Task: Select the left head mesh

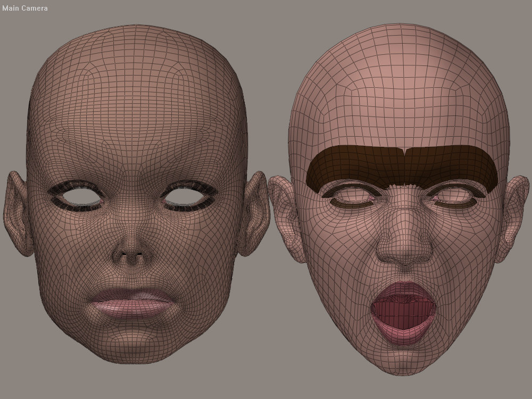Action: [x=136, y=194]
